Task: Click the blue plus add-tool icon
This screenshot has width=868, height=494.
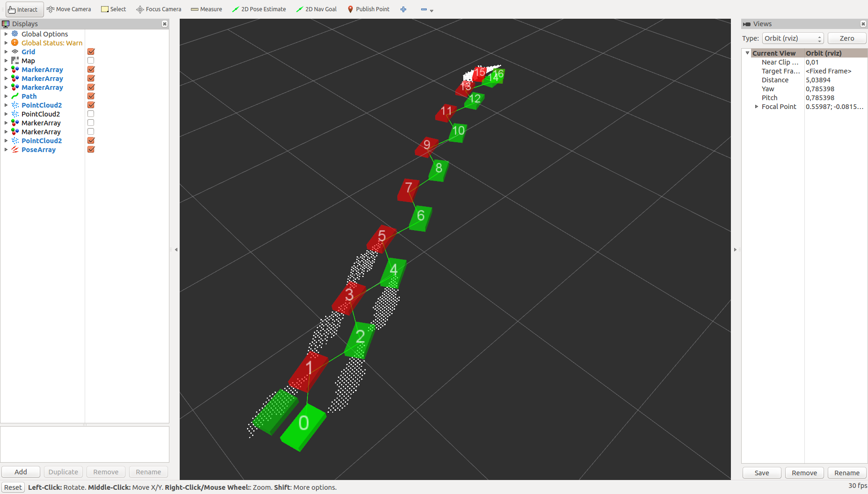Action: [403, 9]
